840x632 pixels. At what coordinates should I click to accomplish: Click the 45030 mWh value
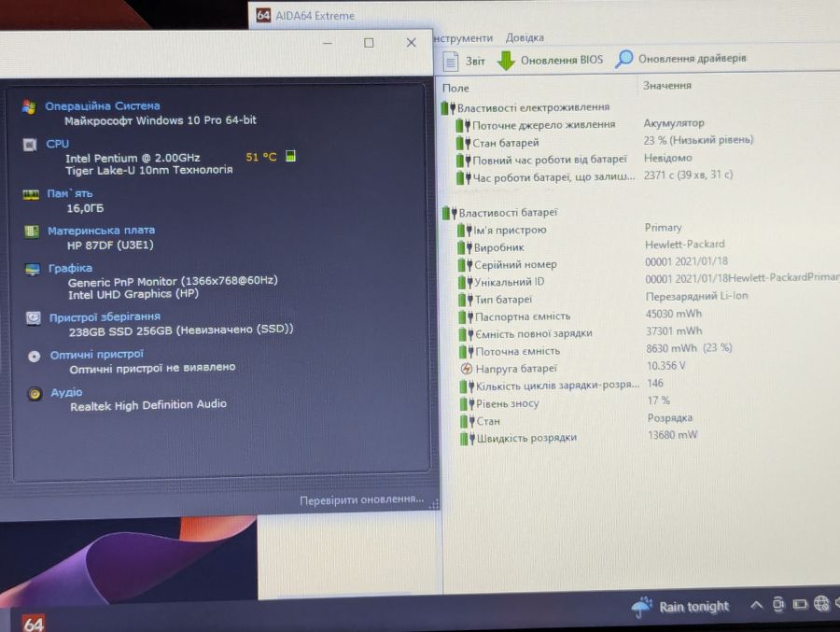673,314
